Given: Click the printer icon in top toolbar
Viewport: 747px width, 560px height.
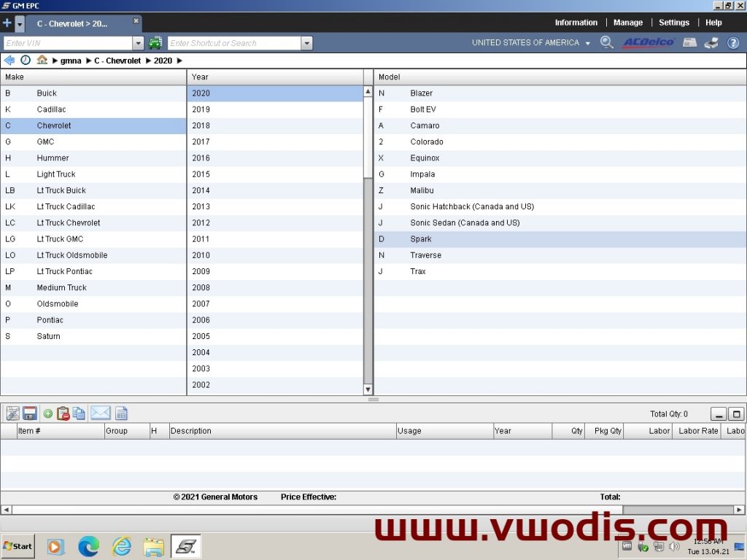Looking at the screenshot, I should click(711, 42).
